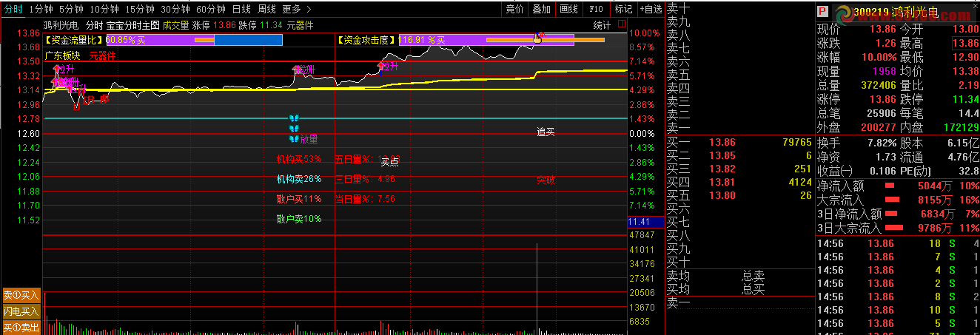The height and width of the screenshot is (335, 980).
Task: Open the 60分钟 period tab
Action: [210, 9]
